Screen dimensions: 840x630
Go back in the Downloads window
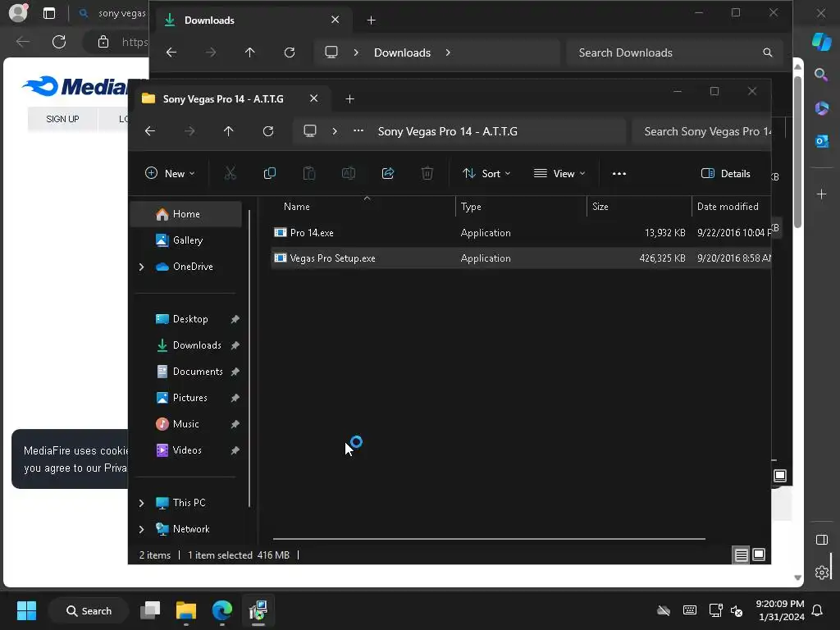pos(171,52)
